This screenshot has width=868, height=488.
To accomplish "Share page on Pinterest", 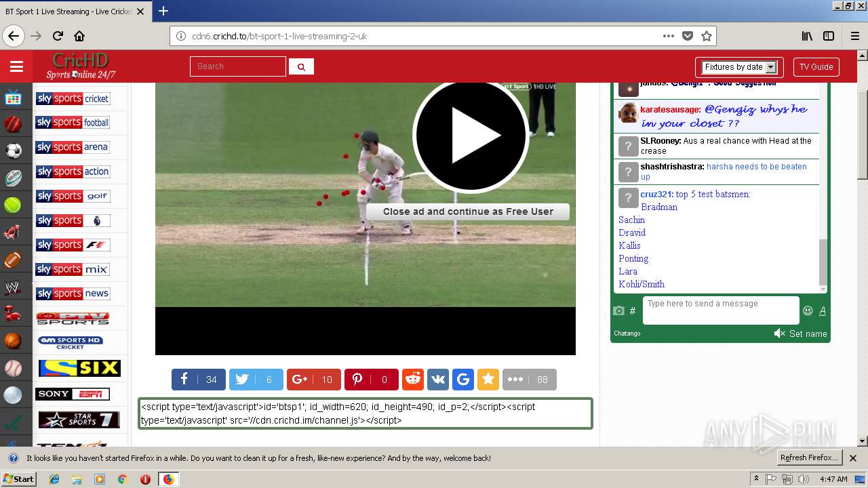I will point(371,380).
